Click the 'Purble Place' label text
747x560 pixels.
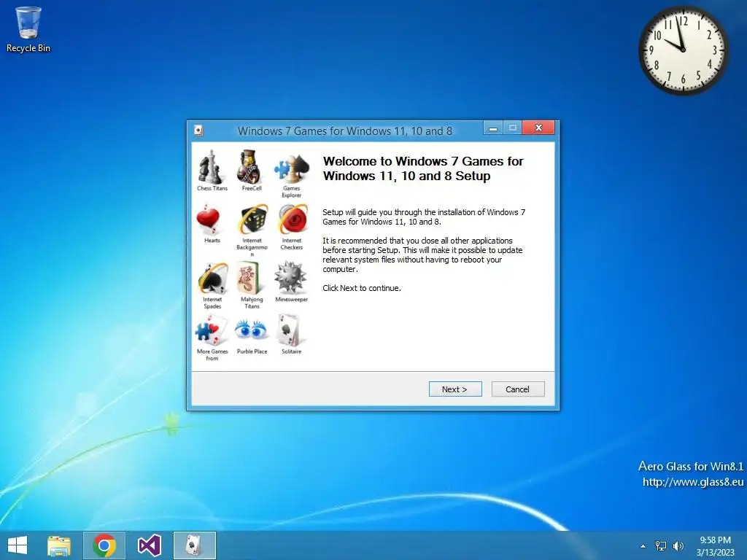(252, 351)
